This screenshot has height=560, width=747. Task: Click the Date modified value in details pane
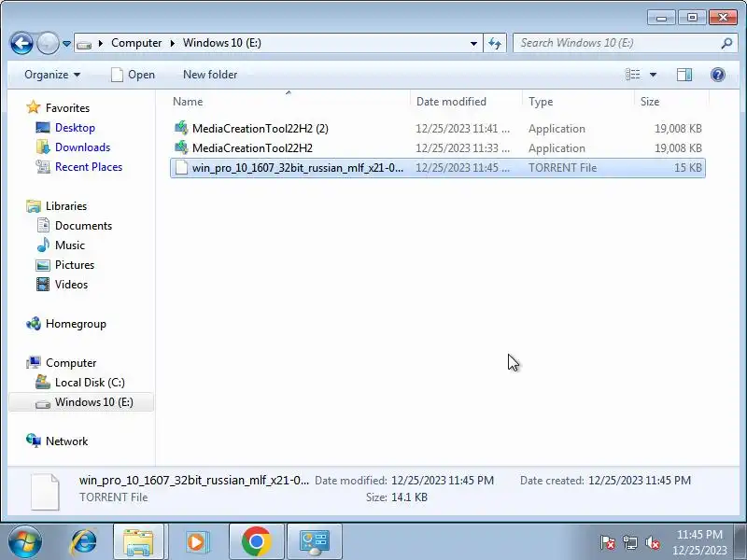point(443,480)
